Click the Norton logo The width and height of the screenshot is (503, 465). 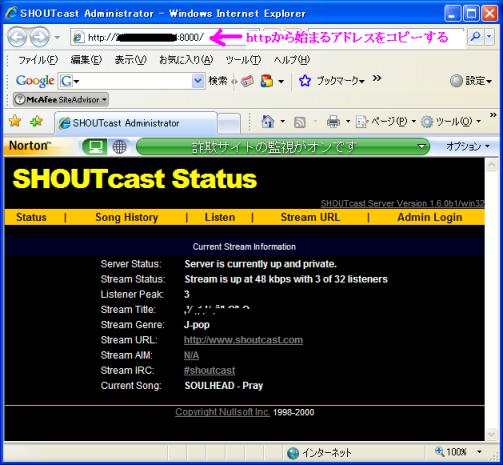(30, 146)
